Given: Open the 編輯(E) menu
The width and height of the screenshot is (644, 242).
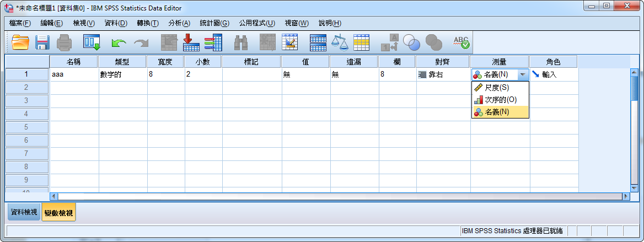Looking at the screenshot, I should click(52, 23).
